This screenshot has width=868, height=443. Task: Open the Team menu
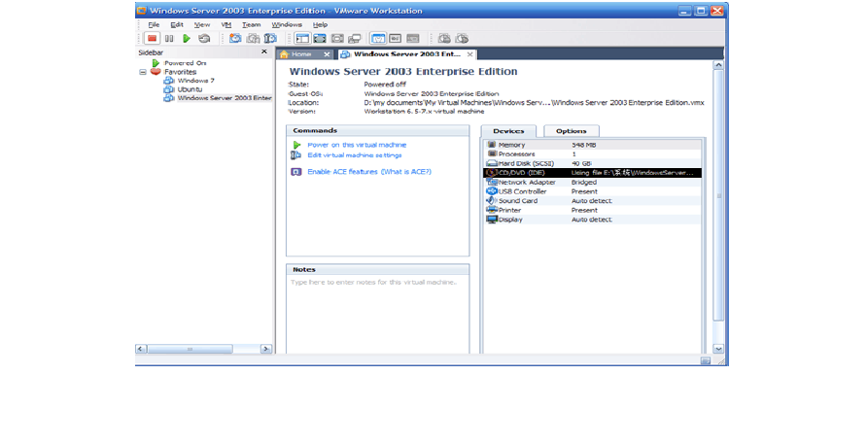pos(251,24)
